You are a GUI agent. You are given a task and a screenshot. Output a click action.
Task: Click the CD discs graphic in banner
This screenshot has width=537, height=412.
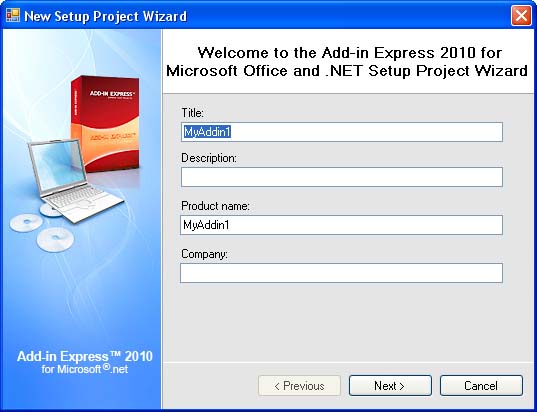[x=43, y=228]
